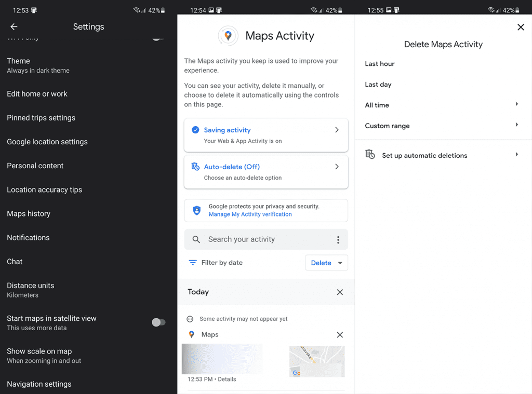Click the search magnifier in Maps Activity
This screenshot has width=532, height=394.
pos(196,239)
